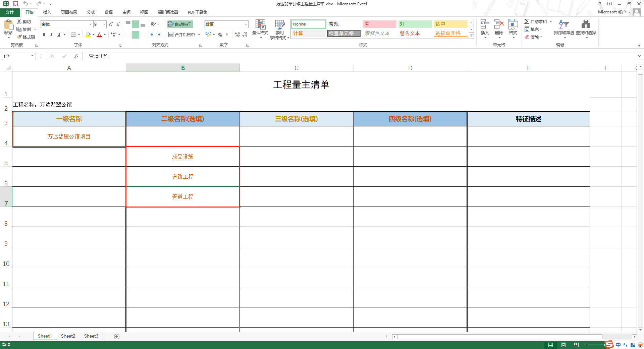Image resolution: width=644 pixels, height=349 pixels.
Task: Toggle Wrap Text (自动换行)
Action: click(180, 24)
